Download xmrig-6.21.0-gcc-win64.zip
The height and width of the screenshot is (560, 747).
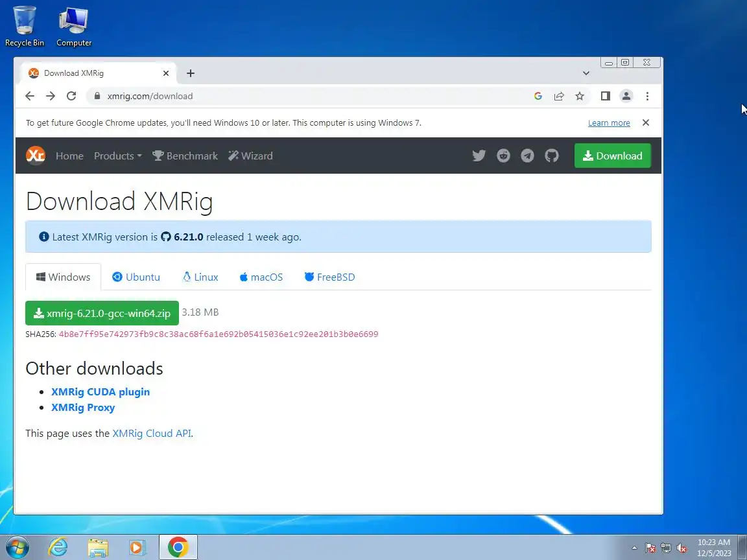(102, 313)
